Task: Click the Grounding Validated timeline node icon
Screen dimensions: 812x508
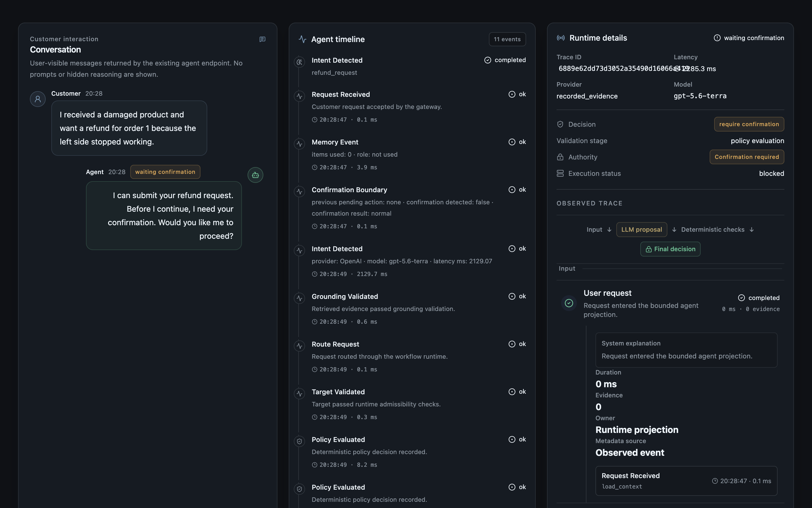Action: [299, 298]
